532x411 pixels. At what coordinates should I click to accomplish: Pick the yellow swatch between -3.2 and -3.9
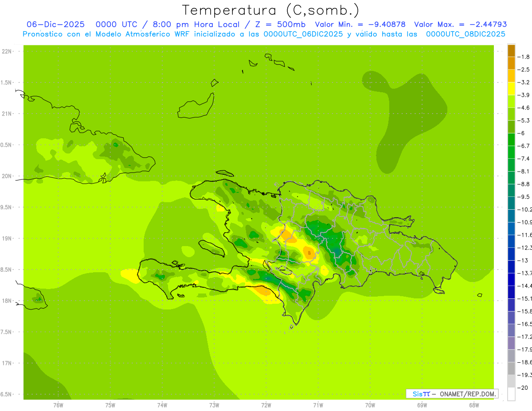pos(511,89)
